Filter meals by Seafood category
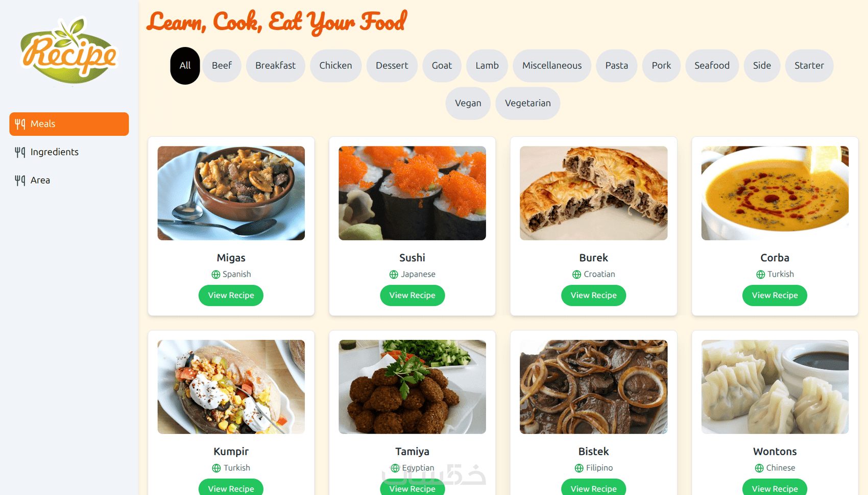The height and width of the screenshot is (495, 868). [x=712, y=65]
